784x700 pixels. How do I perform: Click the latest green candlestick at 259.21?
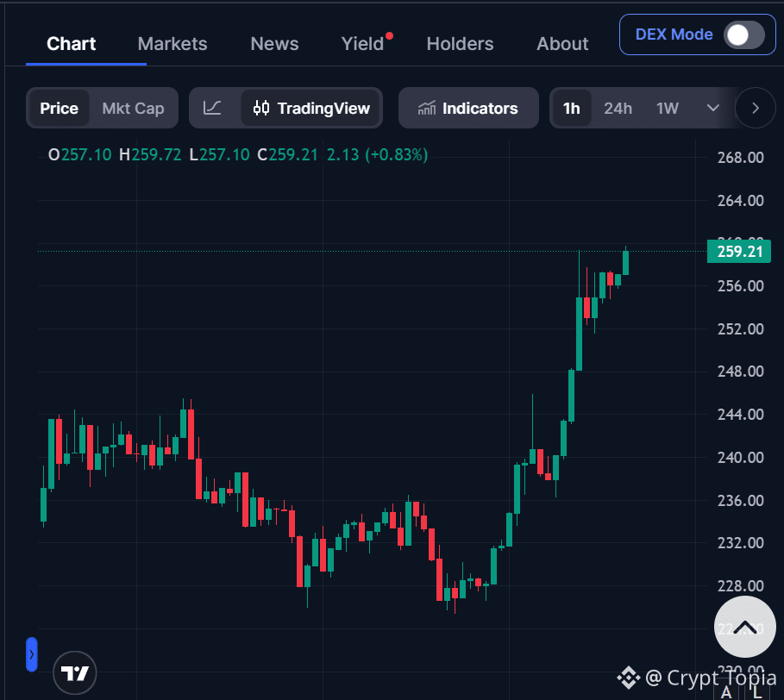[x=625, y=263]
